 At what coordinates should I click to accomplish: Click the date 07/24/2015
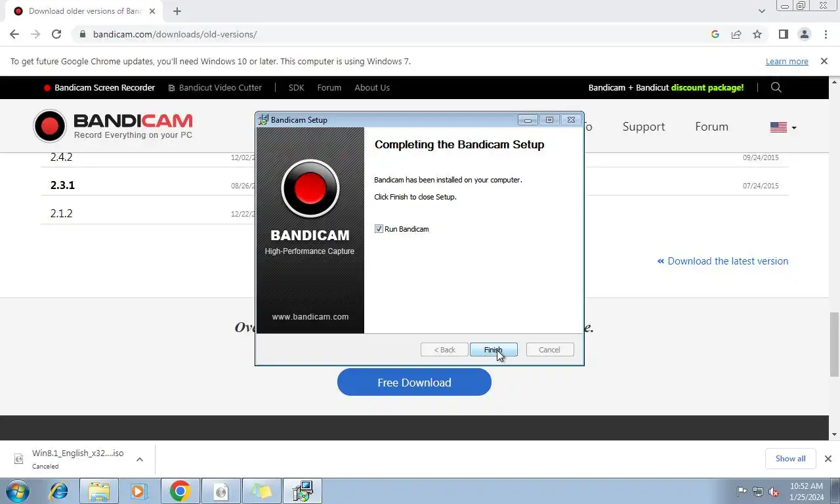point(761,186)
